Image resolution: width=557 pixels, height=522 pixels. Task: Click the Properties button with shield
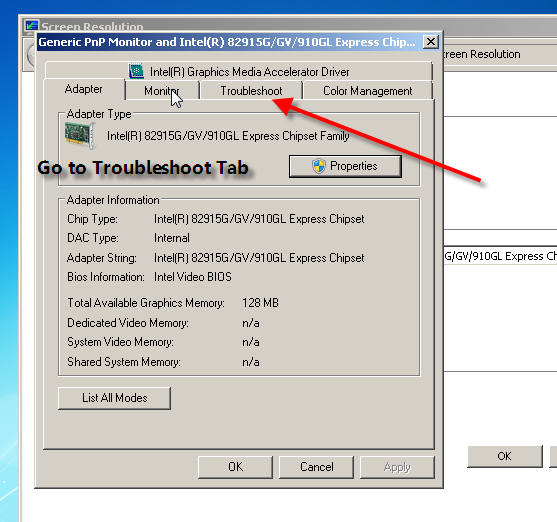click(x=345, y=166)
